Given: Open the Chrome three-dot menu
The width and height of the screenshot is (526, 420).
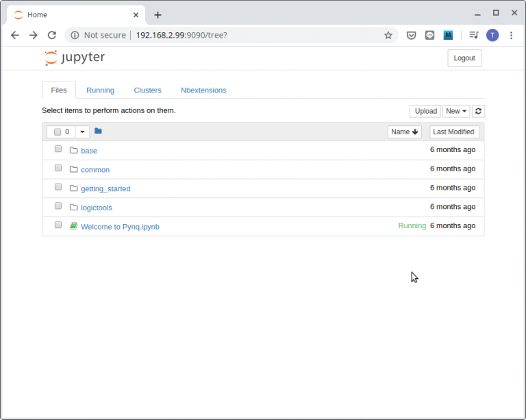Looking at the screenshot, I should pyautogui.click(x=511, y=35).
